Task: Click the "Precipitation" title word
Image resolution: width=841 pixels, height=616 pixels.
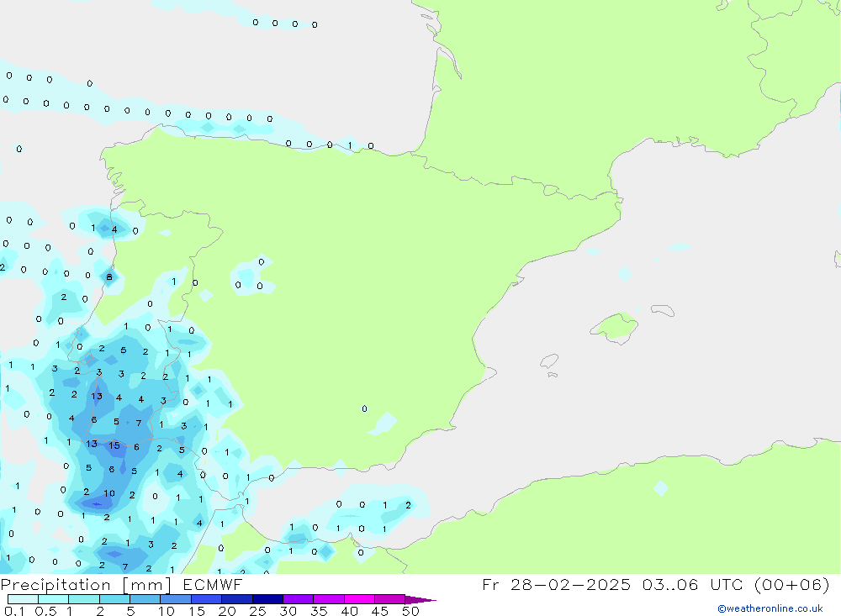Action: click(56, 586)
